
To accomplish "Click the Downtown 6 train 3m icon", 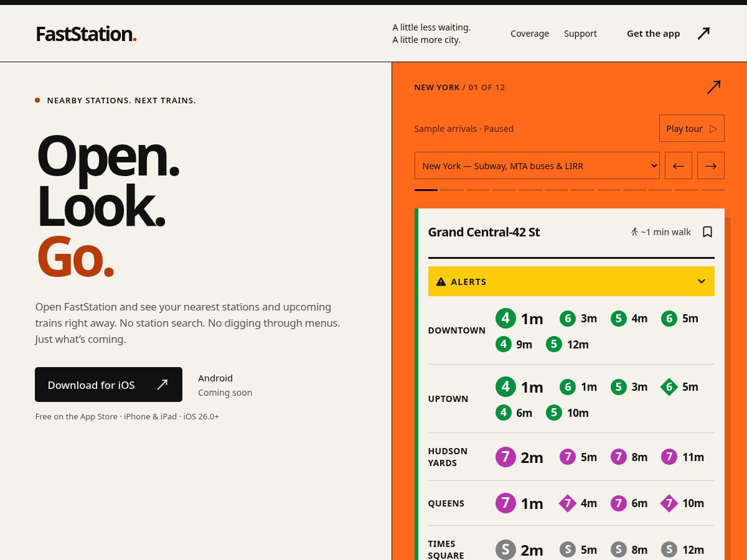I will pos(567,318).
